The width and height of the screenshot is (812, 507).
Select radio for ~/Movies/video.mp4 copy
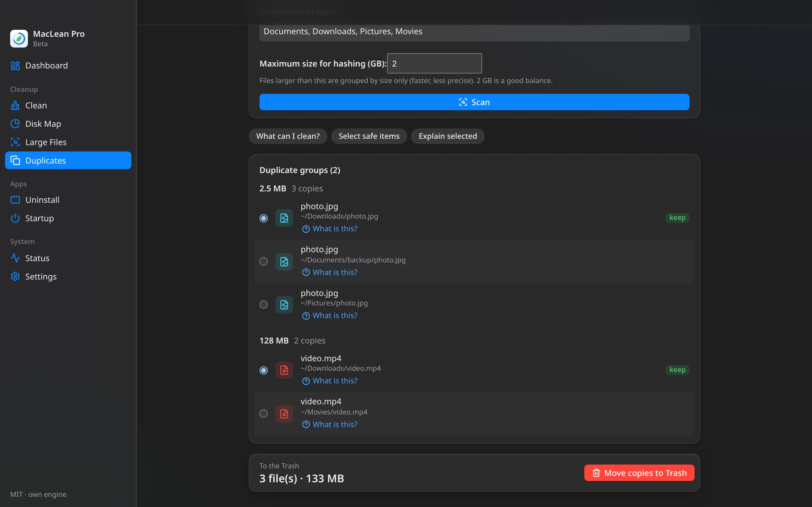click(x=263, y=414)
